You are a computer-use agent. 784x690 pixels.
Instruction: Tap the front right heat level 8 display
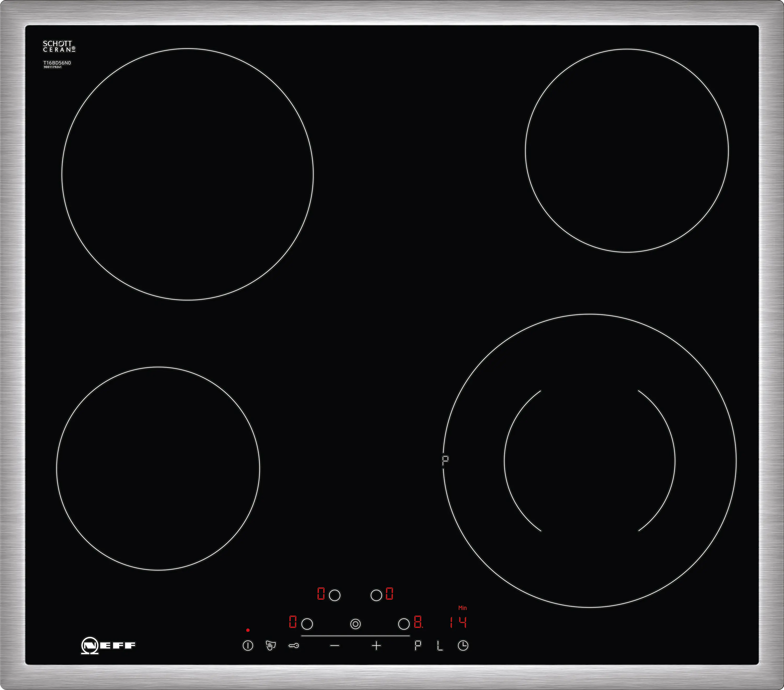[418, 622]
